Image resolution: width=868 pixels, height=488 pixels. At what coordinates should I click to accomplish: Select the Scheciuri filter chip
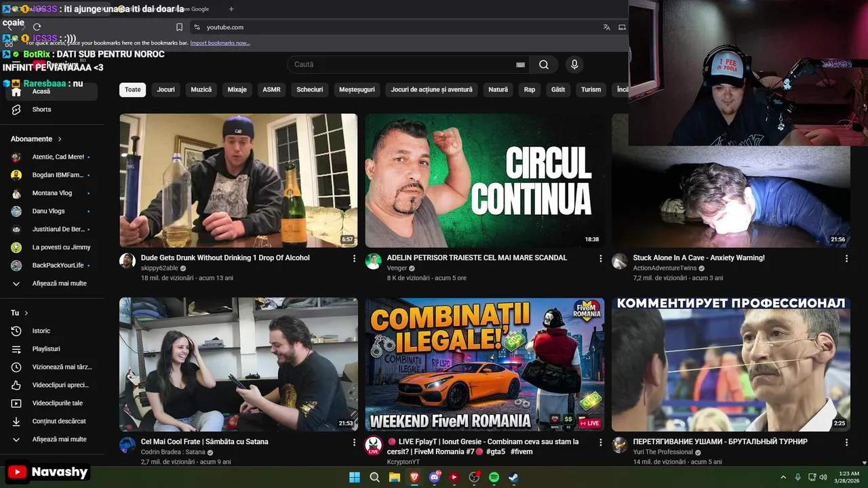tap(310, 89)
